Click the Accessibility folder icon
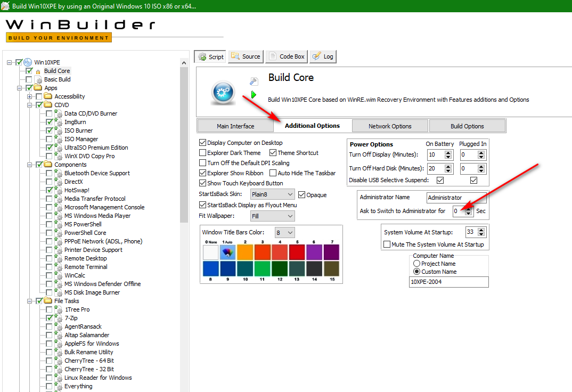The height and width of the screenshot is (392, 572). 48,96
